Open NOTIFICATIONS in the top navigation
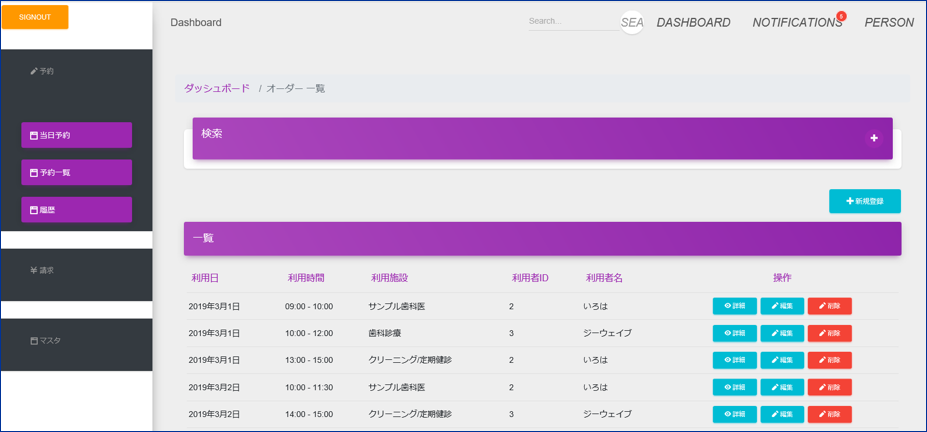The image size is (927, 432). [796, 23]
